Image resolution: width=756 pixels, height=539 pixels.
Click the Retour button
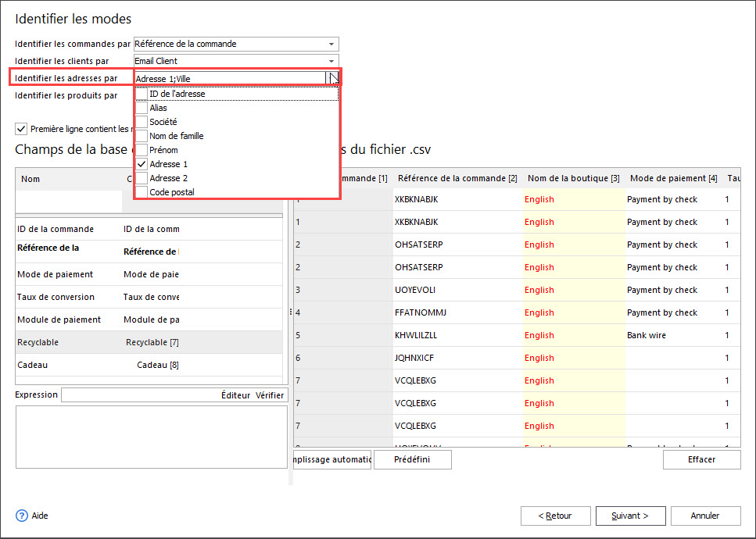tap(555, 516)
